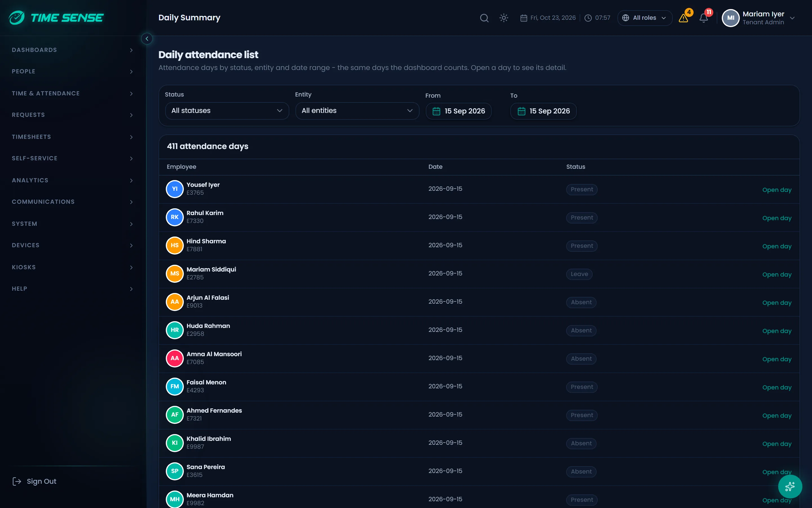Click Sana Pereira's SP avatar

point(175,471)
